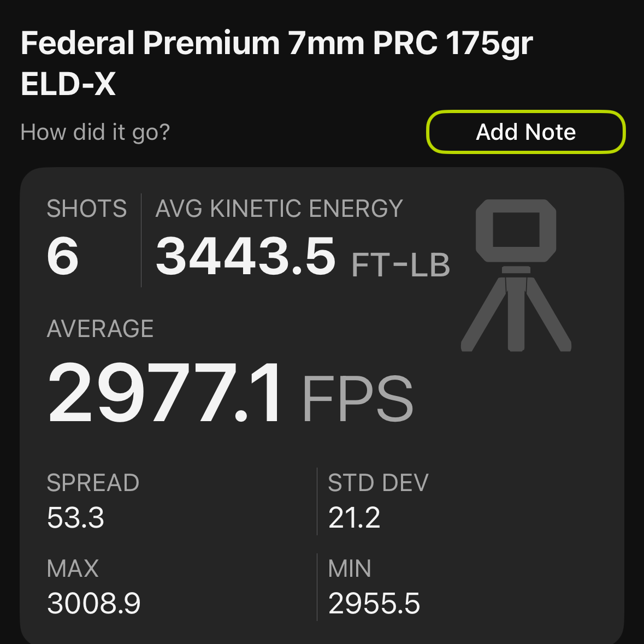
Task: Select the 3443.5 kinetic energy value
Action: point(245,256)
